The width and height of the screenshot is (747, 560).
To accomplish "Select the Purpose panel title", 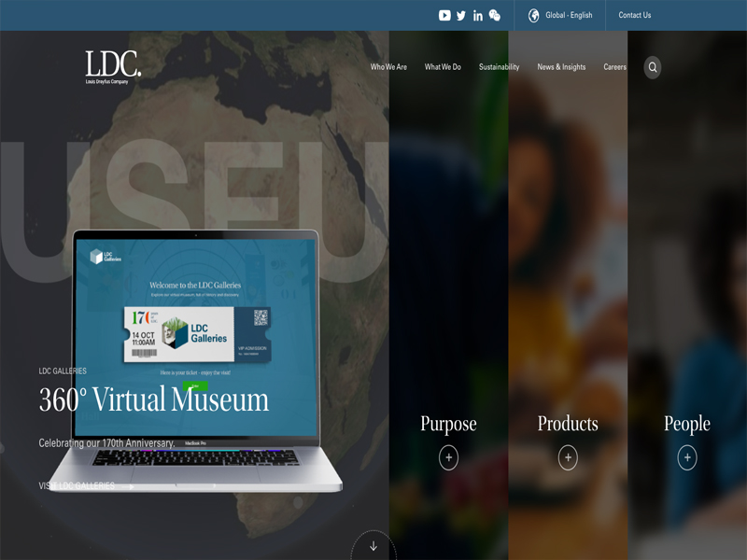I will 449,425.
